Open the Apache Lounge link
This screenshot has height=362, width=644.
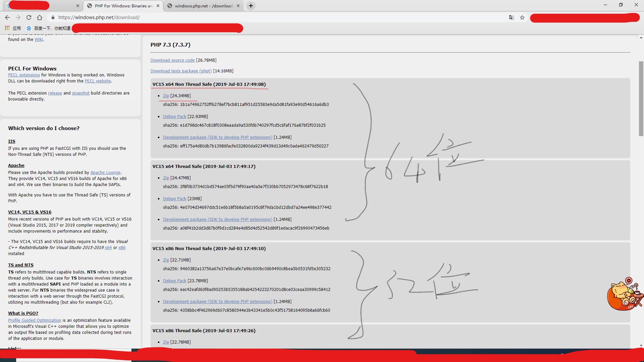click(x=105, y=173)
